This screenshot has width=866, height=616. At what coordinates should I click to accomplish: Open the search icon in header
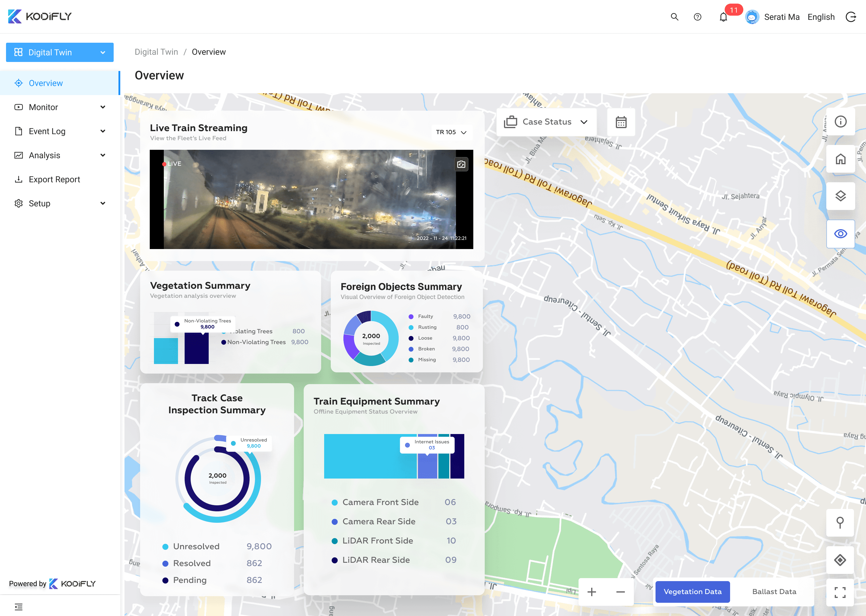click(x=674, y=17)
